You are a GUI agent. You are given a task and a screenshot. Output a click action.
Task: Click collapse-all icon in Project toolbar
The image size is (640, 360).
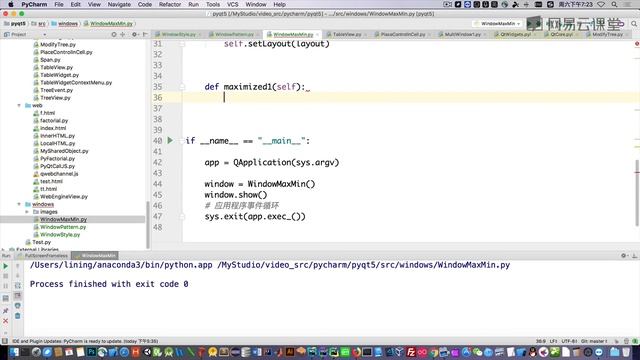122,35
